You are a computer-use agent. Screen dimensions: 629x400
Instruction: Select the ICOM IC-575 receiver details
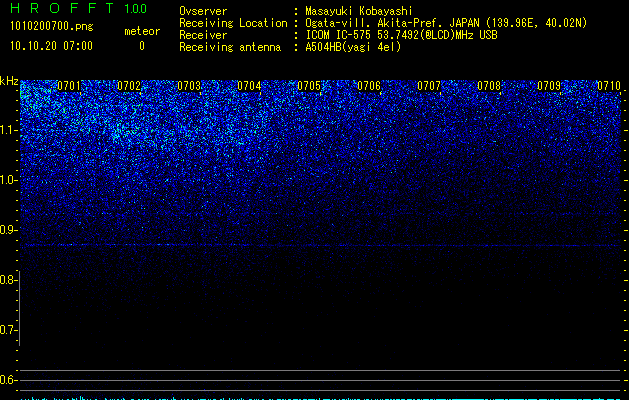click(x=401, y=35)
